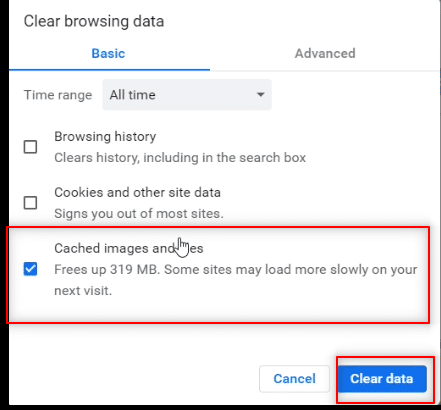Uncheck Cached images and files checkbox
441x410 pixels.
point(30,269)
